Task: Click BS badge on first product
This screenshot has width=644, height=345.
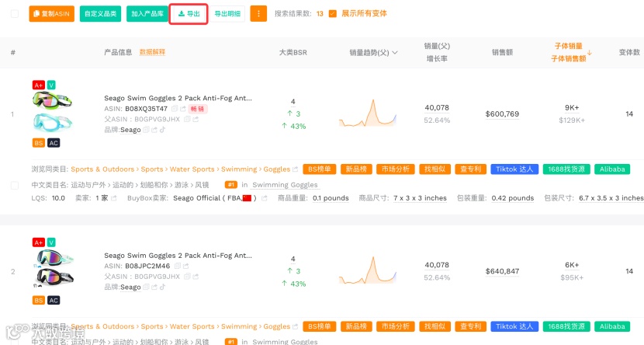Action: [x=39, y=143]
